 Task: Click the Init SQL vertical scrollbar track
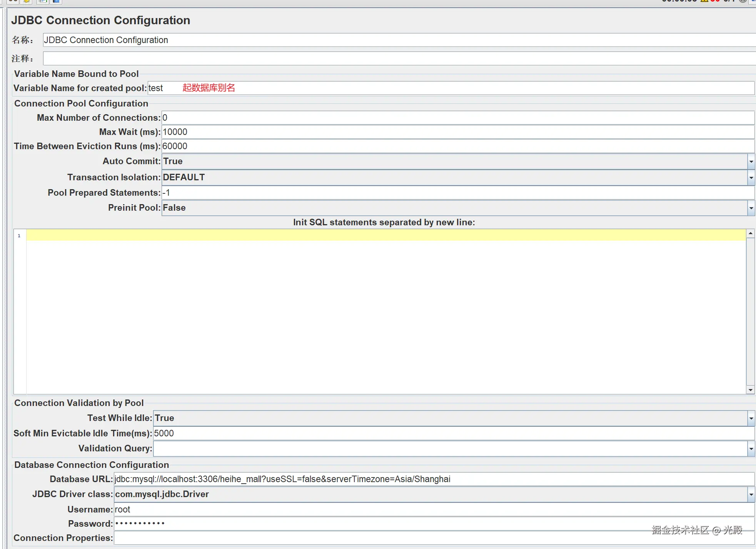(750, 311)
